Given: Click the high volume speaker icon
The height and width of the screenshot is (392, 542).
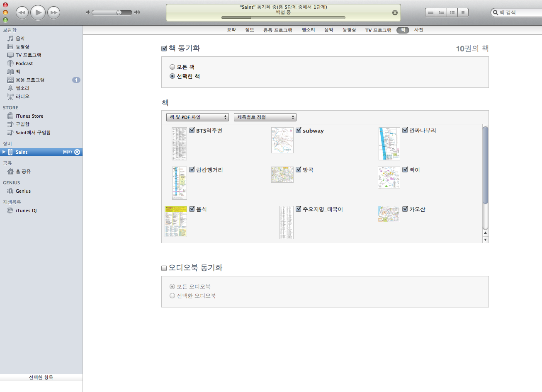Looking at the screenshot, I should click(137, 12).
